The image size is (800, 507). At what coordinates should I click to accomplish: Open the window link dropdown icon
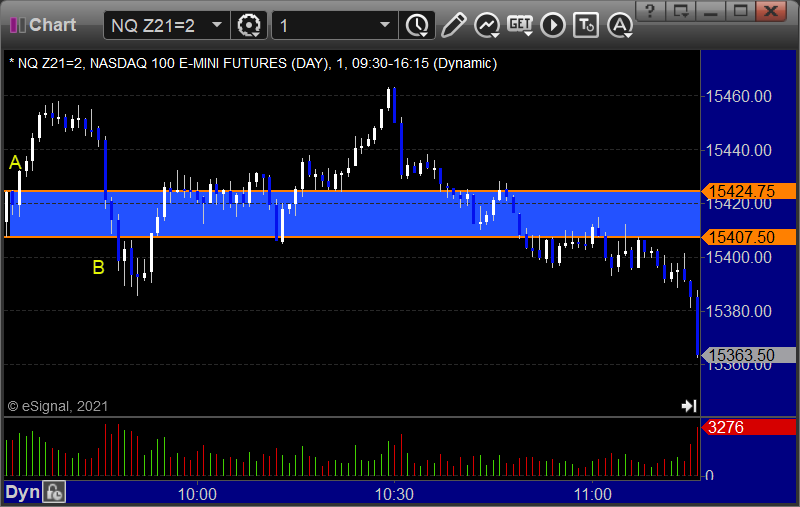[x=681, y=11]
